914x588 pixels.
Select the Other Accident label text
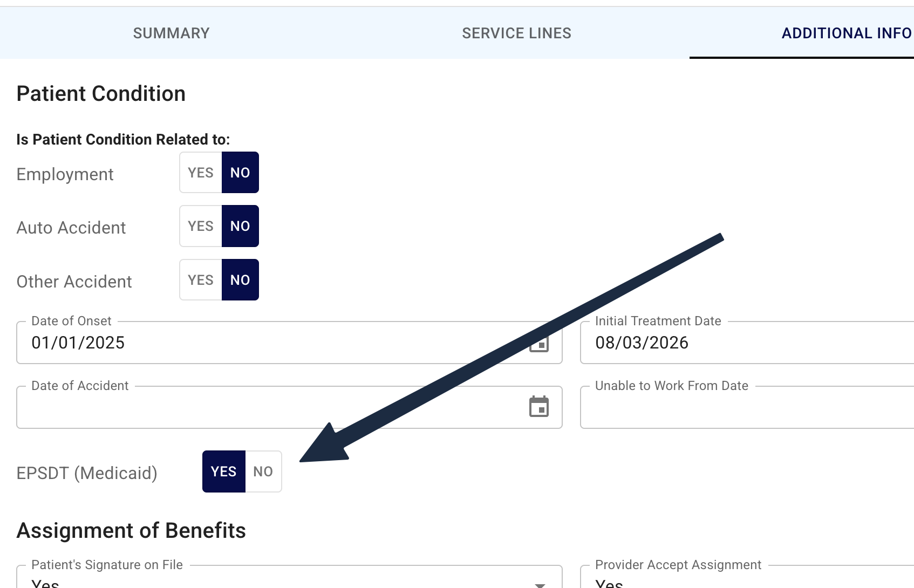click(x=74, y=282)
